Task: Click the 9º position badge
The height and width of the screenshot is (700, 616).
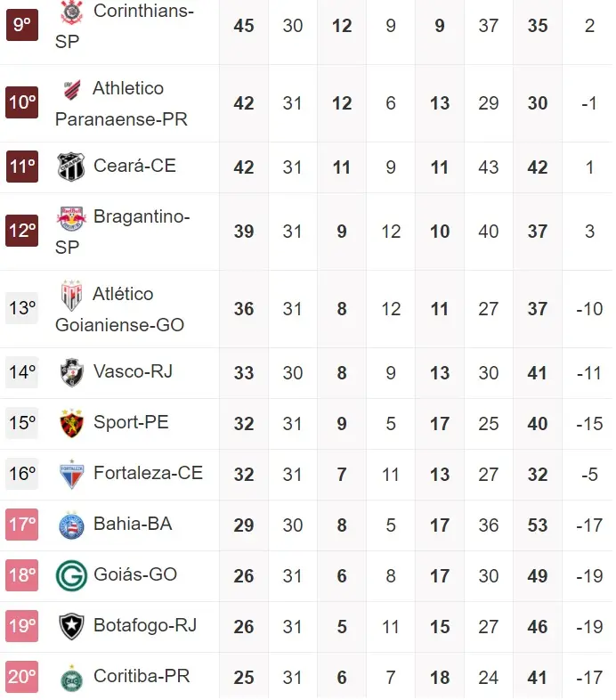Action: point(21,24)
